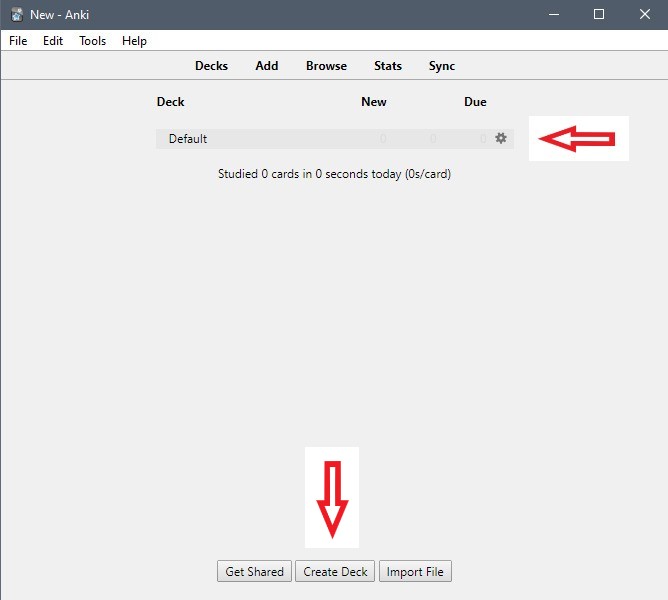Open the Help menu
Screen dimensions: 668x600
[x=134, y=41]
